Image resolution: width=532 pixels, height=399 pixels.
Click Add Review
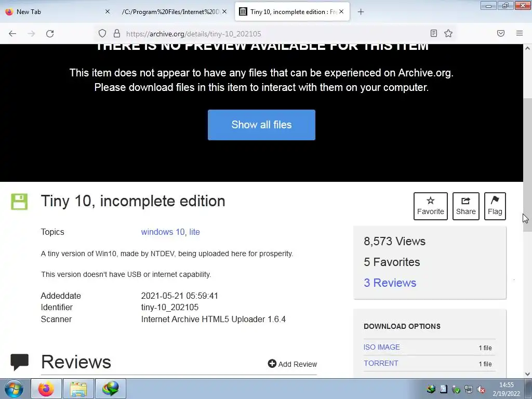pos(292,364)
